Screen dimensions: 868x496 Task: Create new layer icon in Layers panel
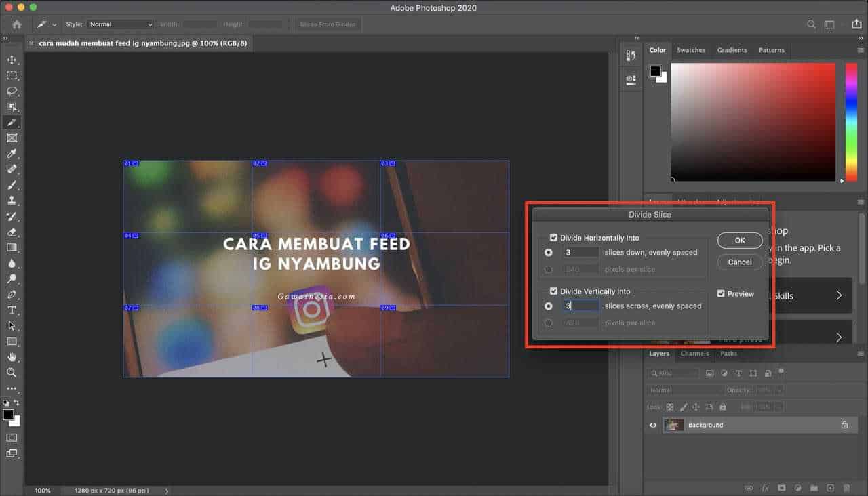830,487
